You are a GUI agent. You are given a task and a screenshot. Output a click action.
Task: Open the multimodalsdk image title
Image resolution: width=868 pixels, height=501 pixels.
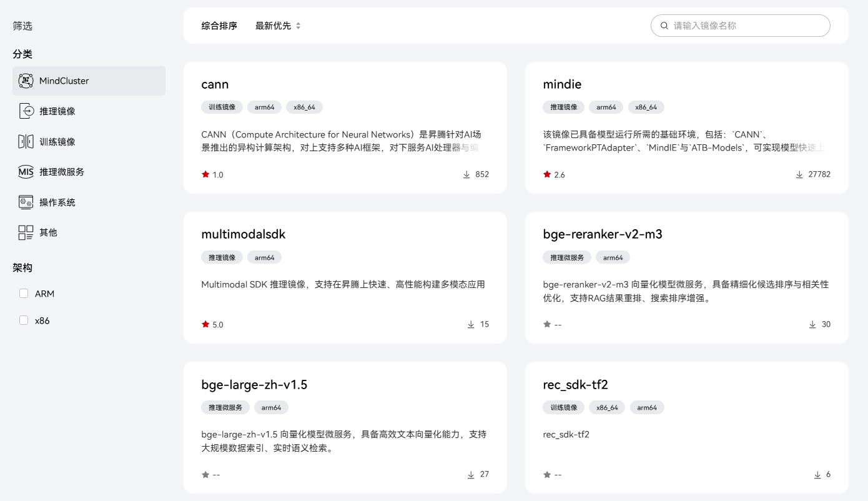(x=244, y=234)
